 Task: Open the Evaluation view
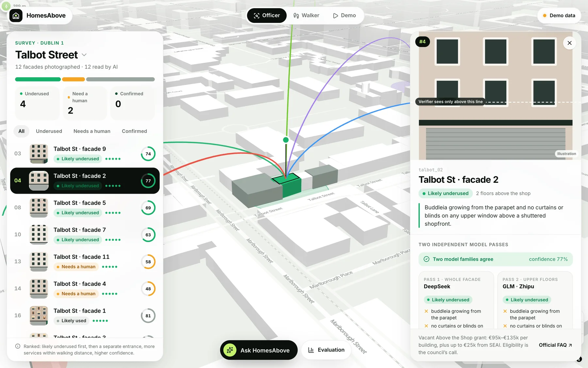pos(326,350)
